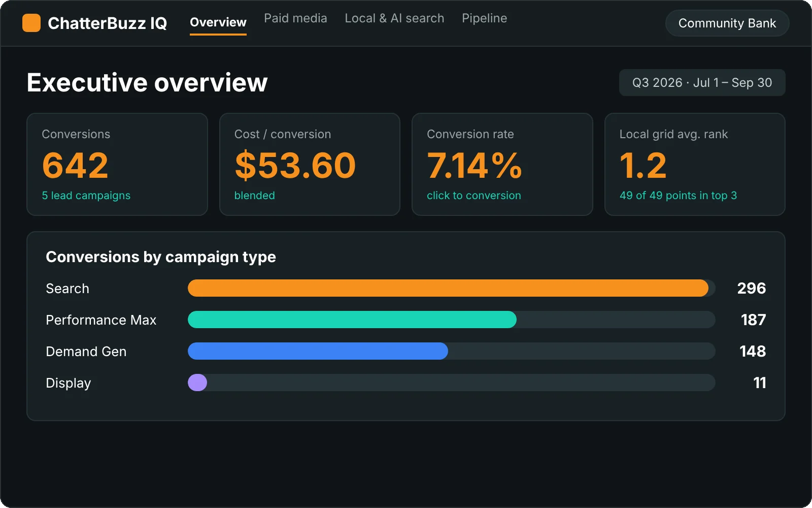Image resolution: width=812 pixels, height=508 pixels.
Task: Open the Q3 2026 date range picker
Action: point(702,83)
